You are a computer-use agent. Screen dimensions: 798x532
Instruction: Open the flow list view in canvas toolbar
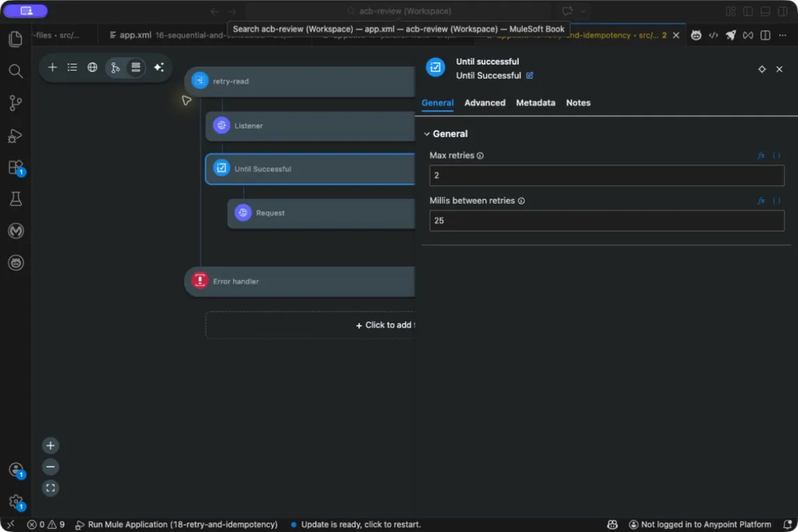(x=72, y=67)
